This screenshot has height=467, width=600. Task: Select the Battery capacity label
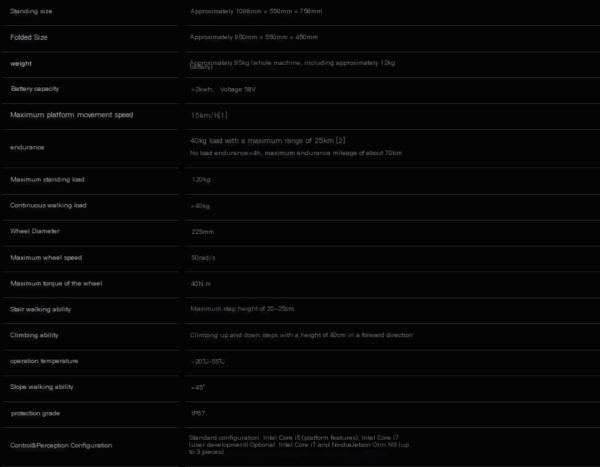(35, 89)
